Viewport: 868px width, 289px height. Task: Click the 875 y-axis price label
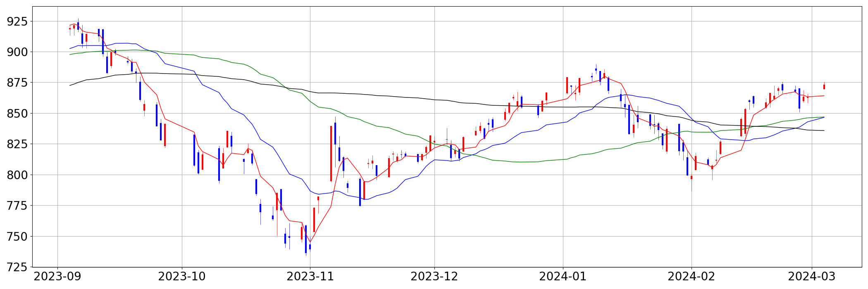tap(17, 83)
